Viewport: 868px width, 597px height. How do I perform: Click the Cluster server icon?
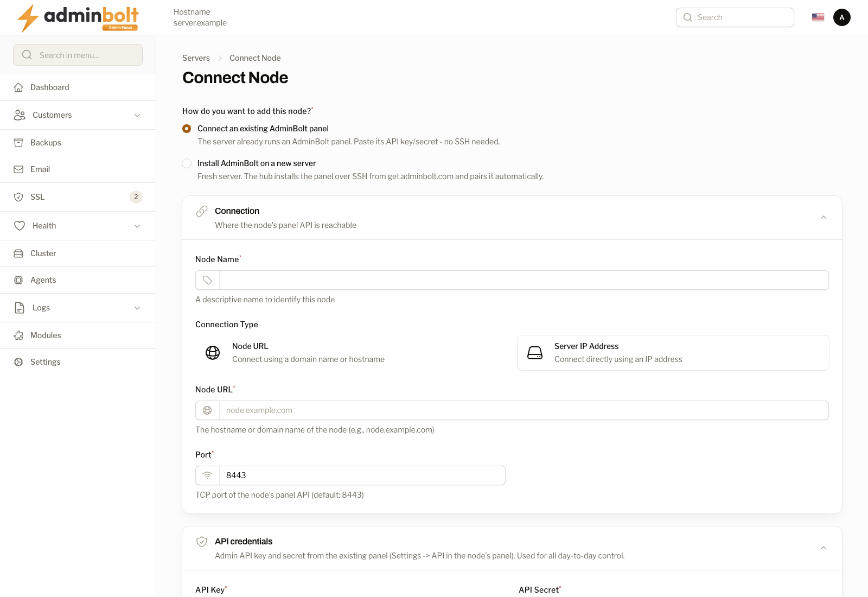pyautogui.click(x=18, y=253)
